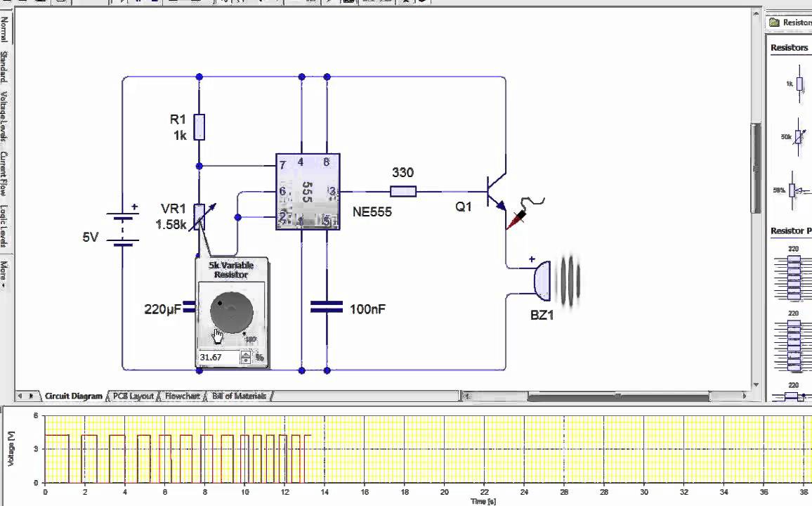The height and width of the screenshot is (506, 812).
Task: Click the tab scroll left arrow
Action: [20, 396]
